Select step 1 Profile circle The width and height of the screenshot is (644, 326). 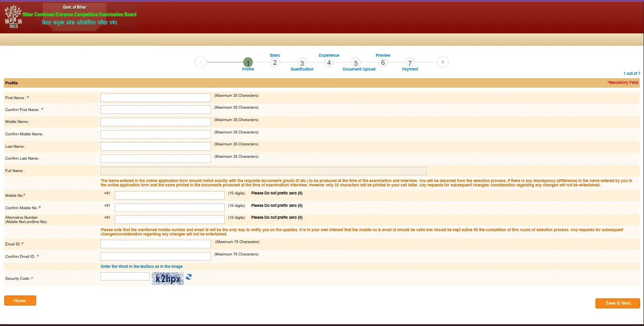248,62
